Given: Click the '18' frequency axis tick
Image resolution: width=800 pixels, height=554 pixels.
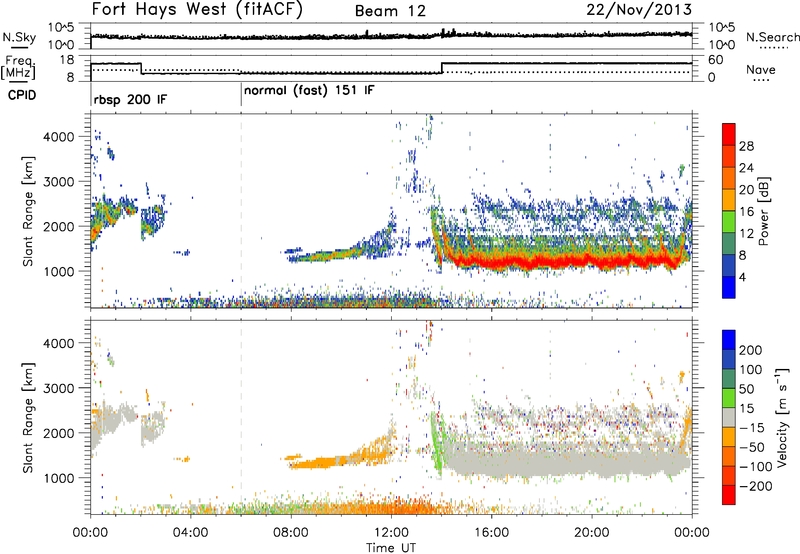Looking at the screenshot, I should (67, 60).
